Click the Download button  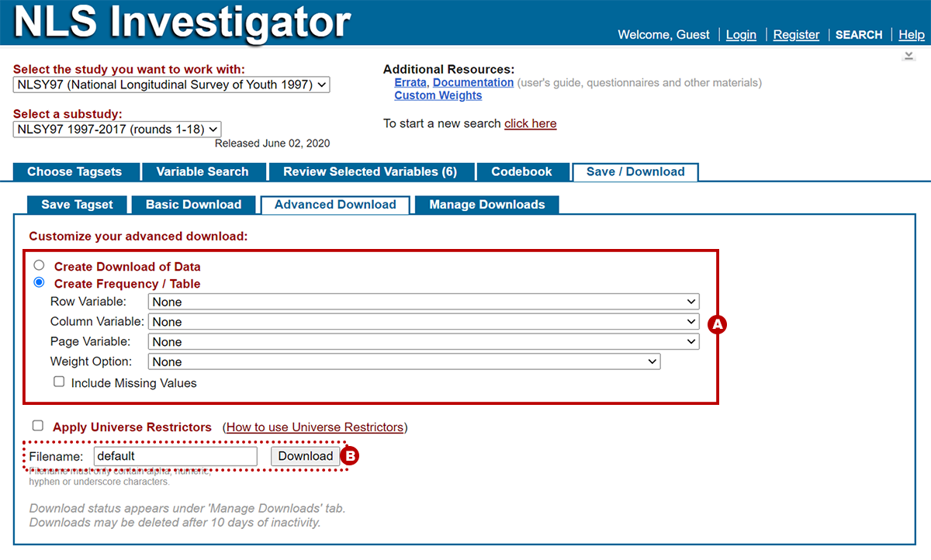(306, 456)
